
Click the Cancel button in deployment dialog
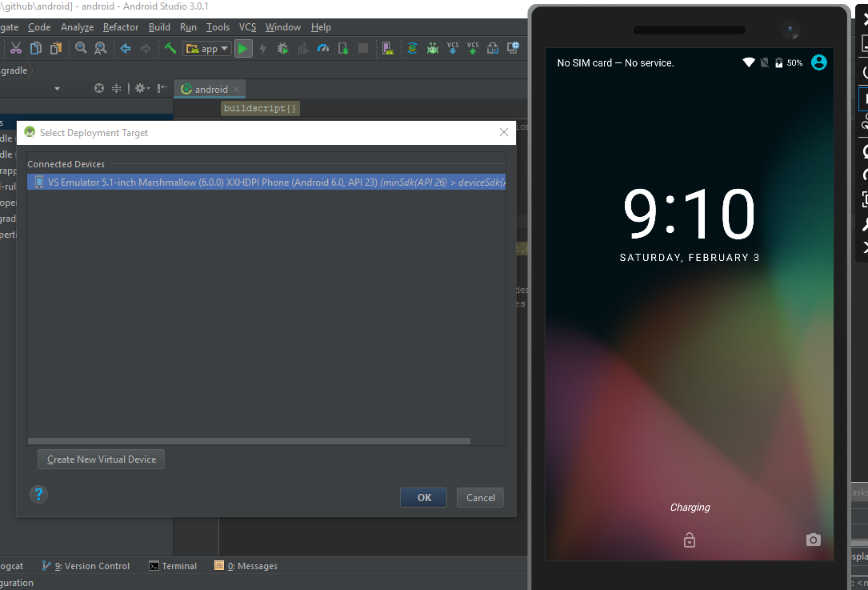(x=481, y=497)
